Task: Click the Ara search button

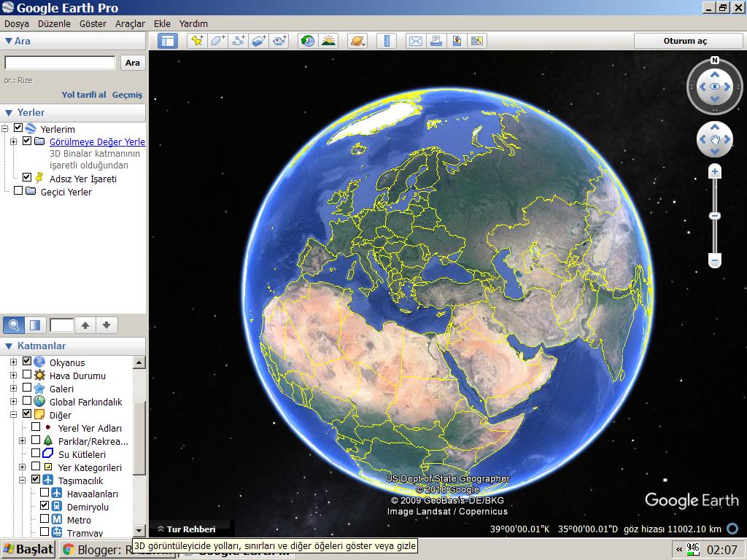Action: click(x=133, y=63)
